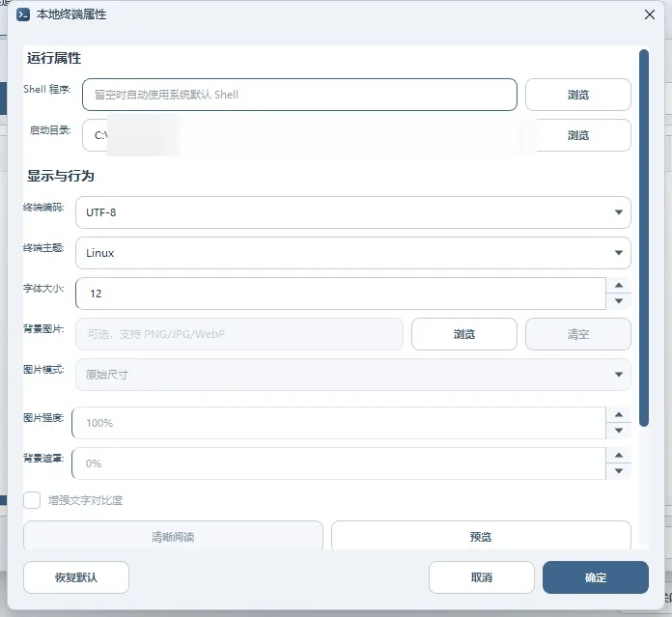The height and width of the screenshot is (617, 672).
Task: Open the 终端主题 Linux dropdown
Action: click(352, 253)
